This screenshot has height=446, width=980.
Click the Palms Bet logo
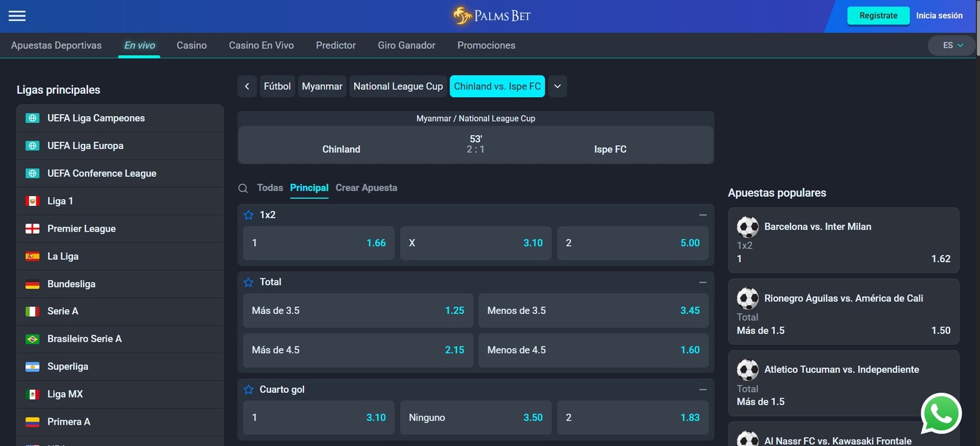click(x=492, y=16)
